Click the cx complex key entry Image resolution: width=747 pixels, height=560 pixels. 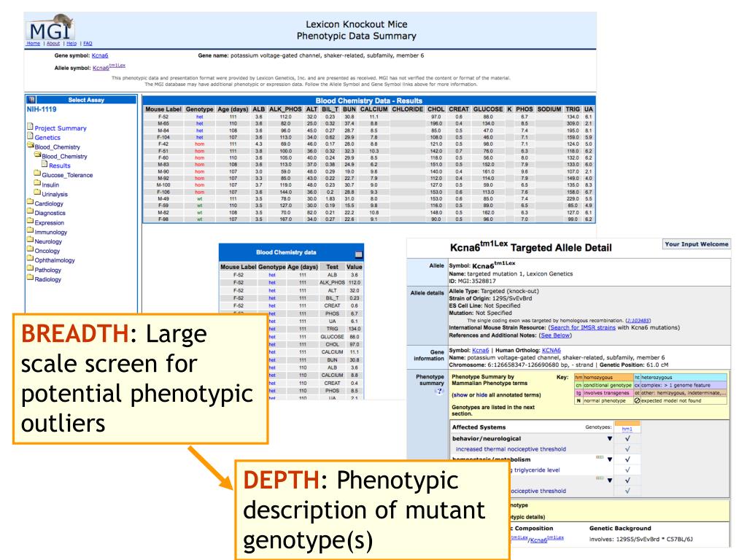point(681,385)
